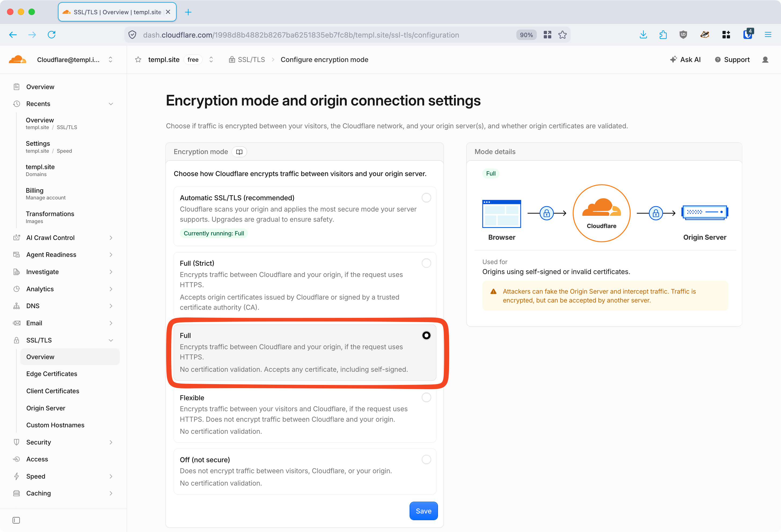The image size is (781, 532).
Task: Open the browser downloads icon
Action: (x=643, y=35)
